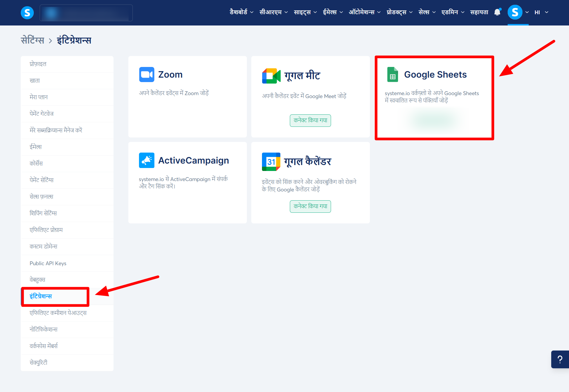Open नोटिफिकेशन्स in the sidebar
Image resolution: width=569 pixels, height=392 pixels.
click(67, 329)
